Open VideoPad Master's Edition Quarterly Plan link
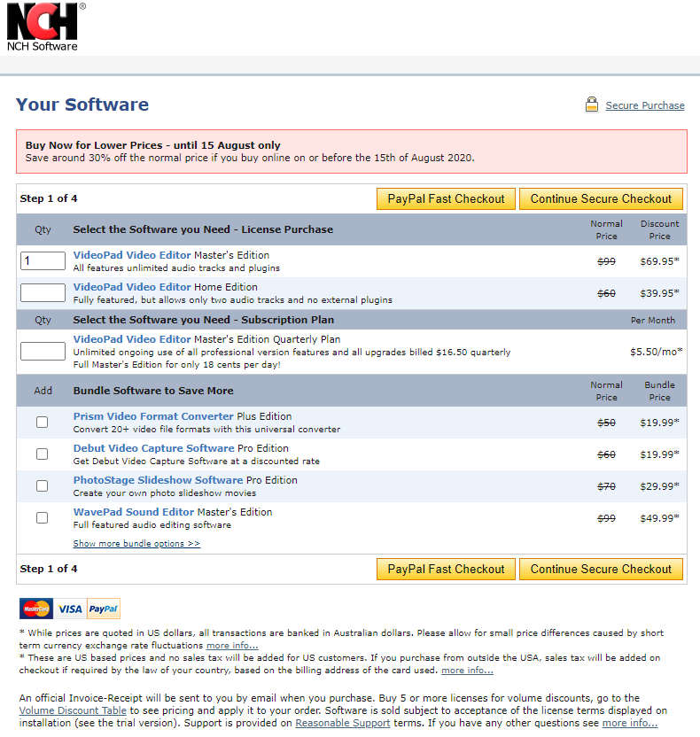 (132, 339)
